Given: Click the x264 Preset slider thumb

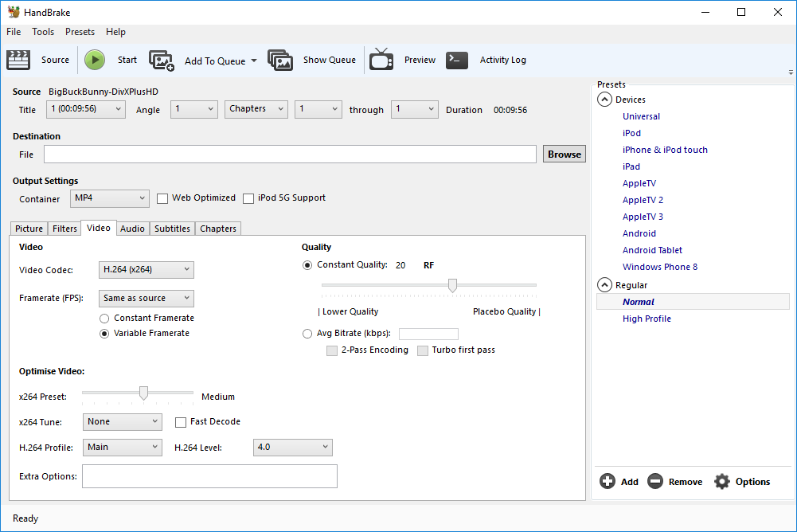Looking at the screenshot, I should (x=143, y=393).
